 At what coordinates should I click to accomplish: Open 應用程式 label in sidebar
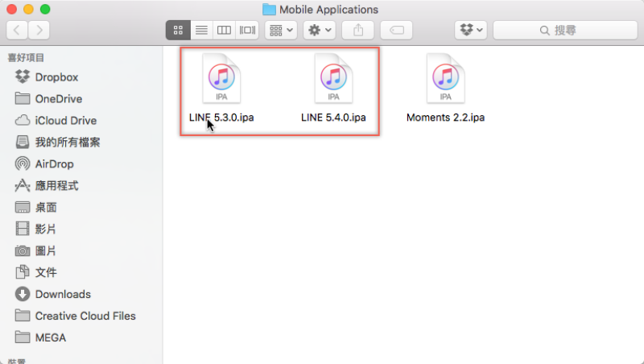(x=56, y=186)
